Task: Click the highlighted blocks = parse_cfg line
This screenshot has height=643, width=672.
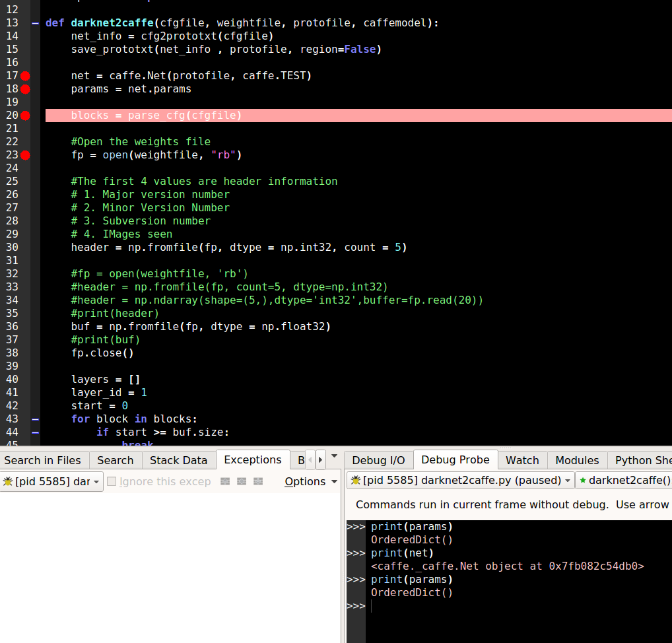Action: click(358, 116)
